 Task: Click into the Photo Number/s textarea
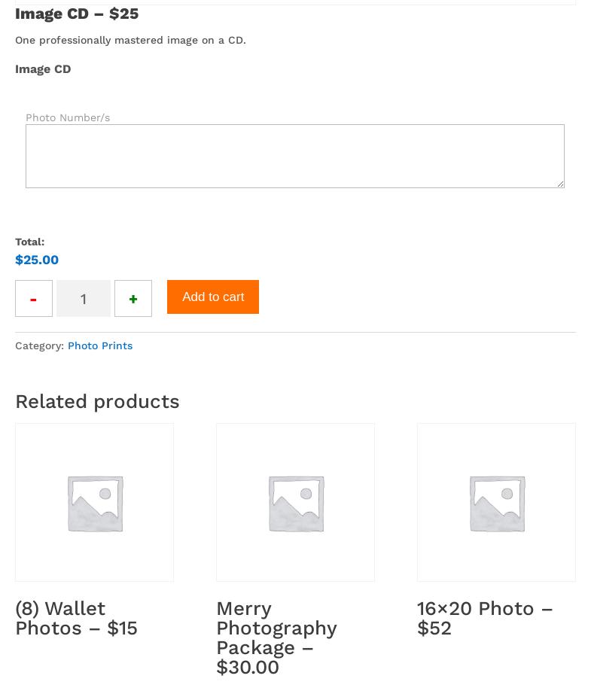click(294, 156)
